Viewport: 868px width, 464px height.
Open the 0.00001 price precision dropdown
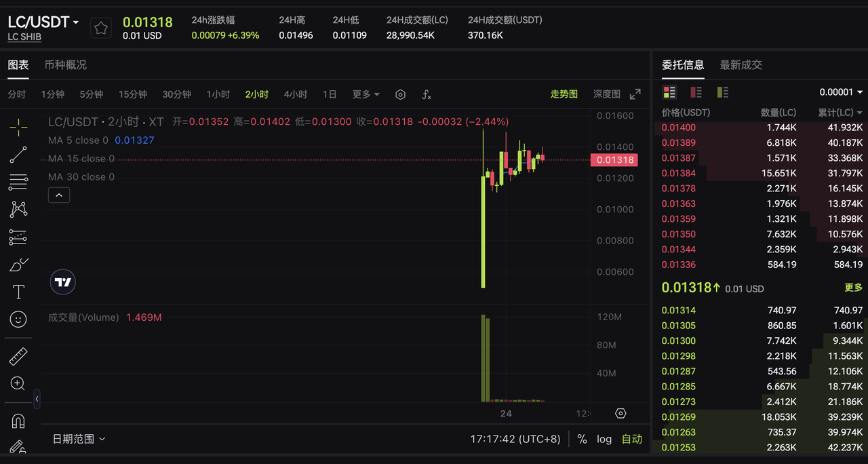841,92
